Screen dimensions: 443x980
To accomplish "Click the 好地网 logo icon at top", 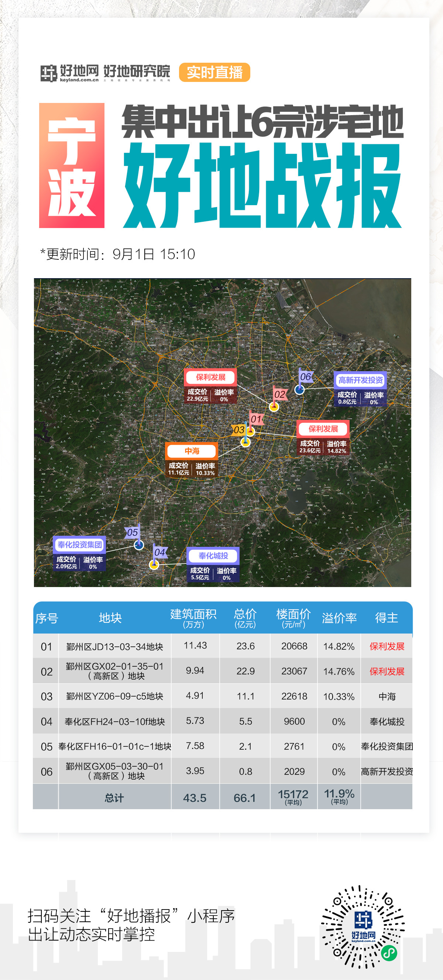I will click(49, 73).
